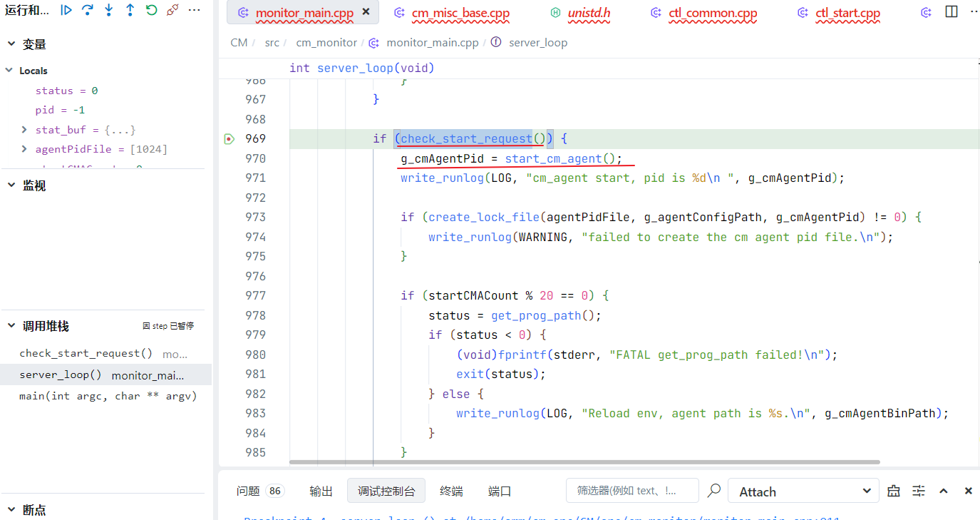This screenshot has height=520, width=980.
Task: Select the check_start_request() call stack frame
Action: (106, 354)
